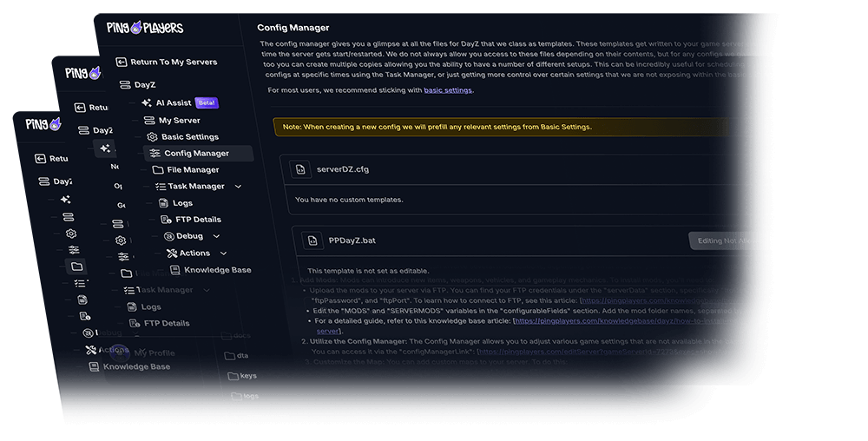
Task: Click highlighted sparkle icon in middle panel
Action: (x=105, y=148)
